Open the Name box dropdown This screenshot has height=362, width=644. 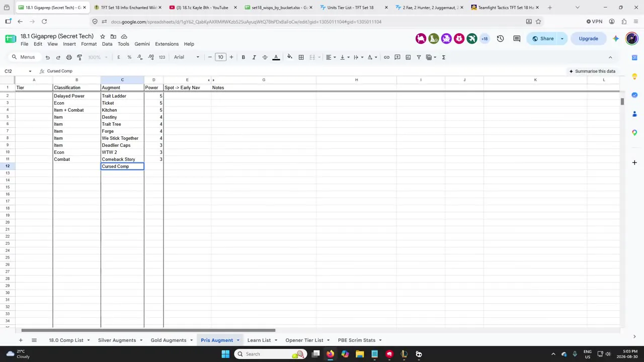coord(30,71)
